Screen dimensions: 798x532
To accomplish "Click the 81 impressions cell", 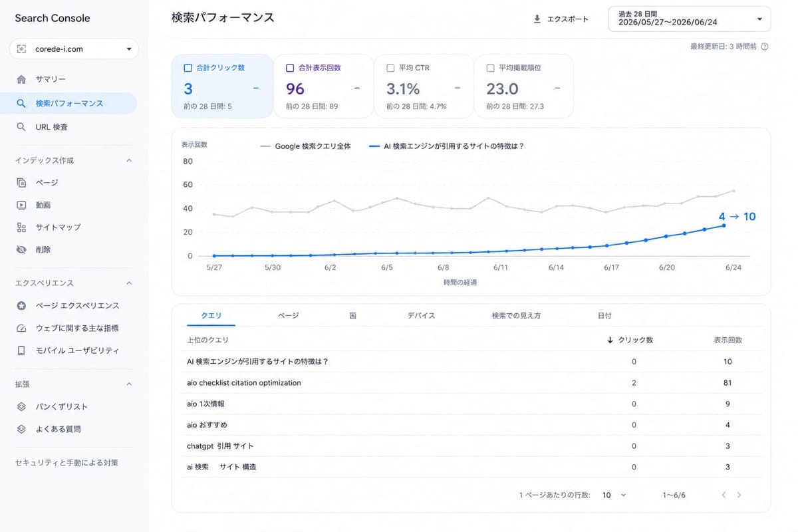I will pyautogui.click(x=728, y=382).
